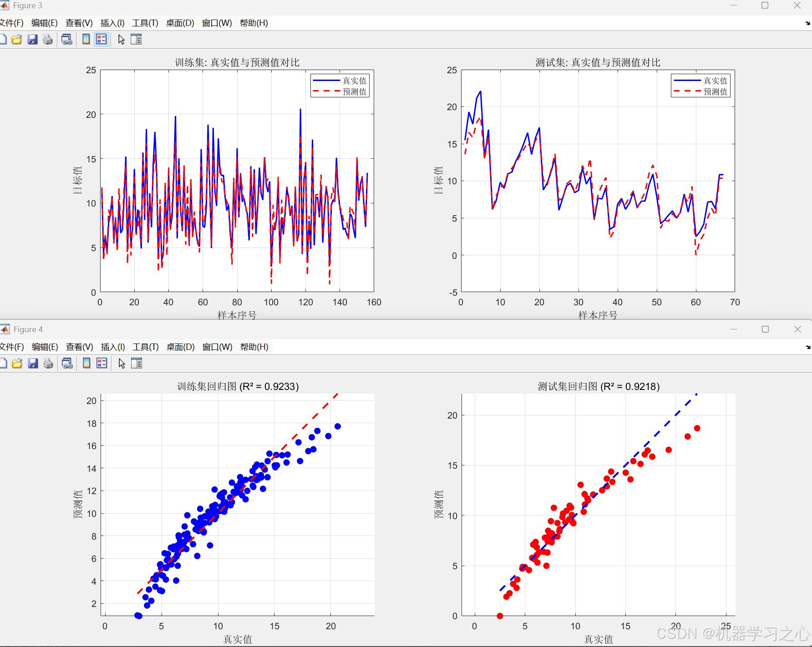Image resolution: width=812 pixels, height=647 pixels.
Task: Open 桌面(D) menu in Figure 3
Action: click(180, 23)
